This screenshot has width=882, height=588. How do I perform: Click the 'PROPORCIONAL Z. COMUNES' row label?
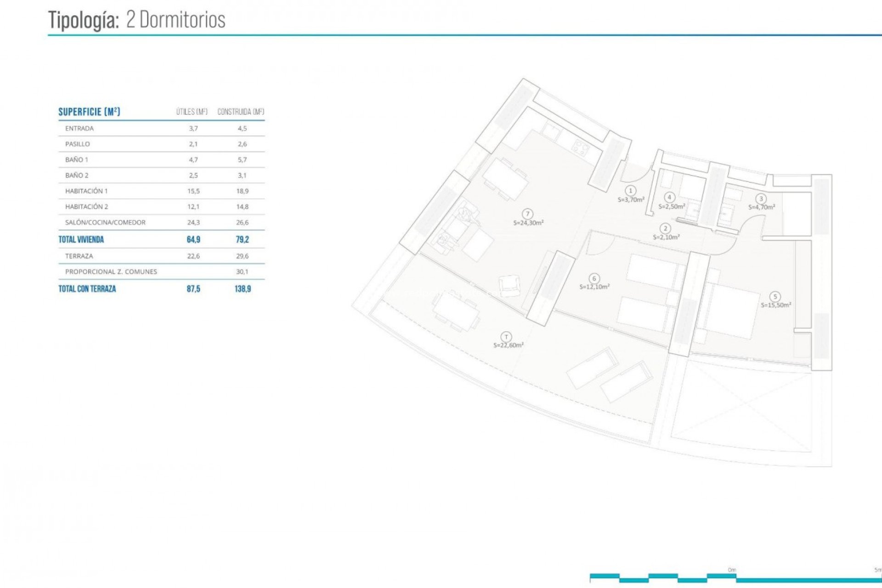pyautogui.click(x=111, y=272)
